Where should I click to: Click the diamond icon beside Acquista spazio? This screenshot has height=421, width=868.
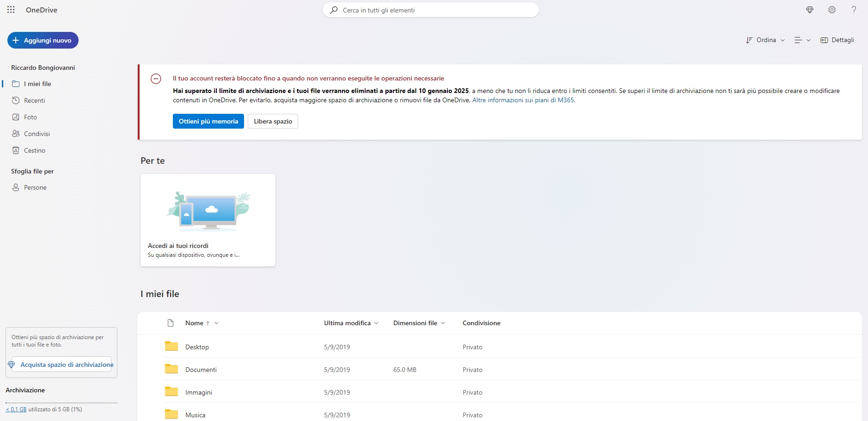click(12, 365)
